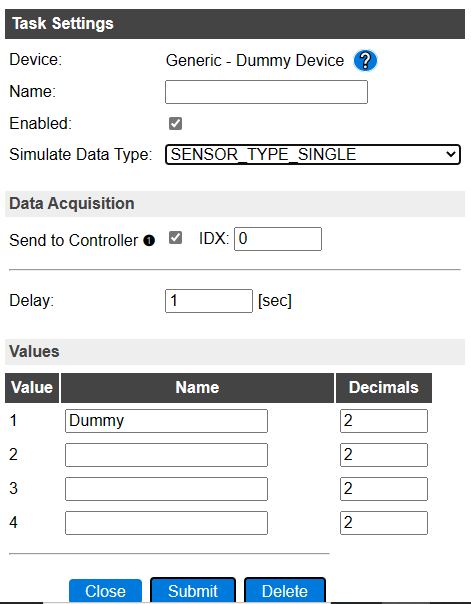This screenshot has width=471, height=604.
Task: Click the decimals field for value 4
Action: tap(384, 523)
